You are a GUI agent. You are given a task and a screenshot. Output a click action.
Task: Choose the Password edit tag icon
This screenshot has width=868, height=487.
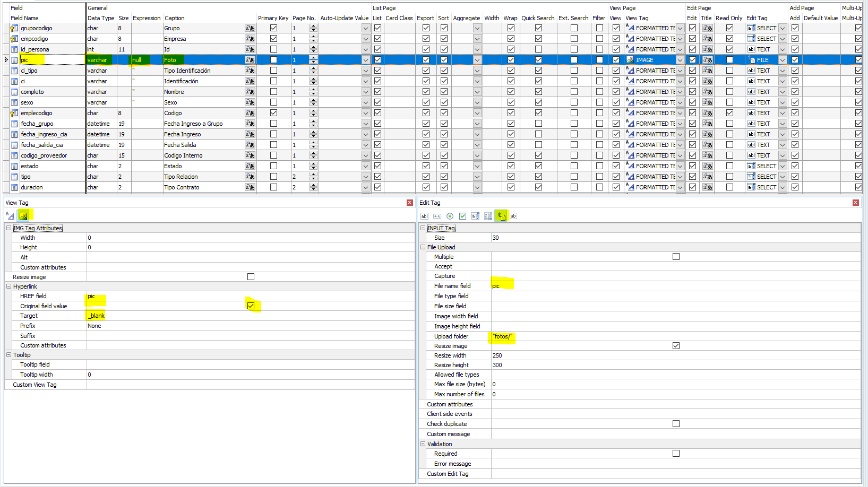[437, 216]
